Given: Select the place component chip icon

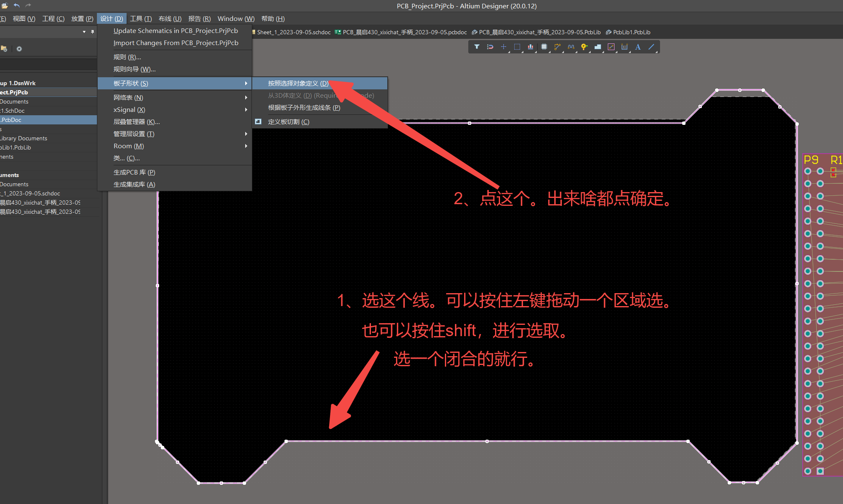Looking at the screenshot, I should click(544, 47).
